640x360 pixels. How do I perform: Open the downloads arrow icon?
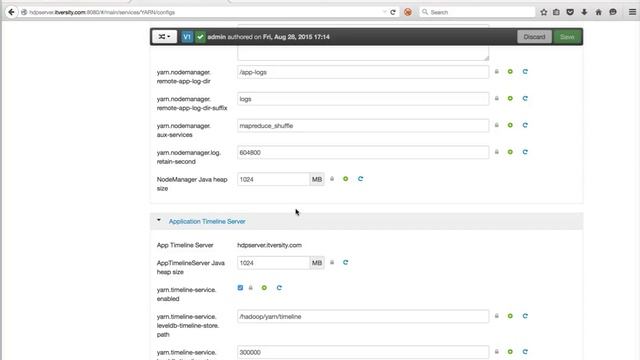[x=584, y=12]
